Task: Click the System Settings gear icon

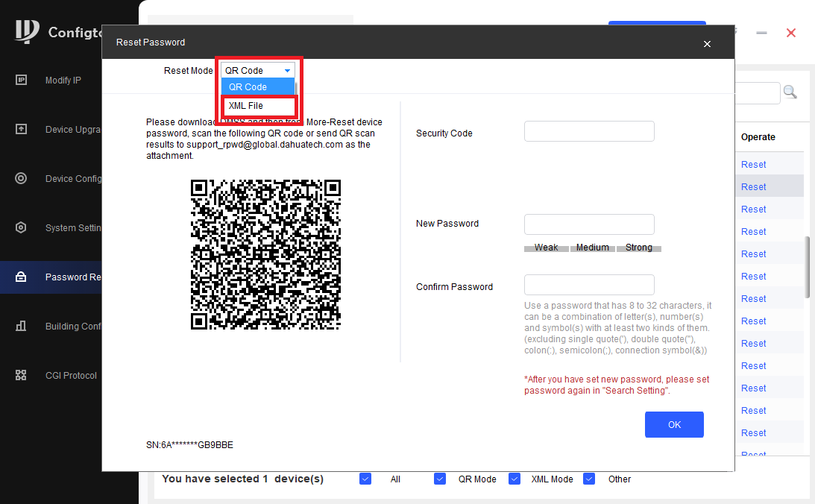Action: pos(21,227)
